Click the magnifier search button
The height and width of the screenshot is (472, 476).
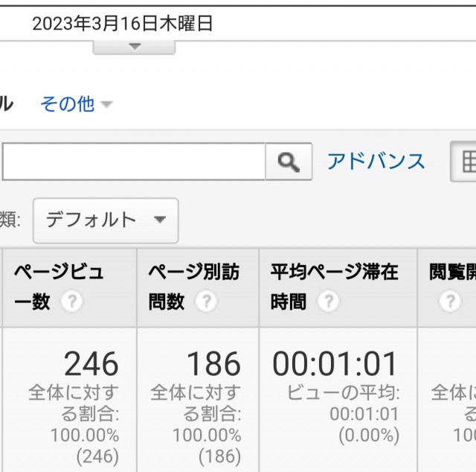tap(289, 162)
